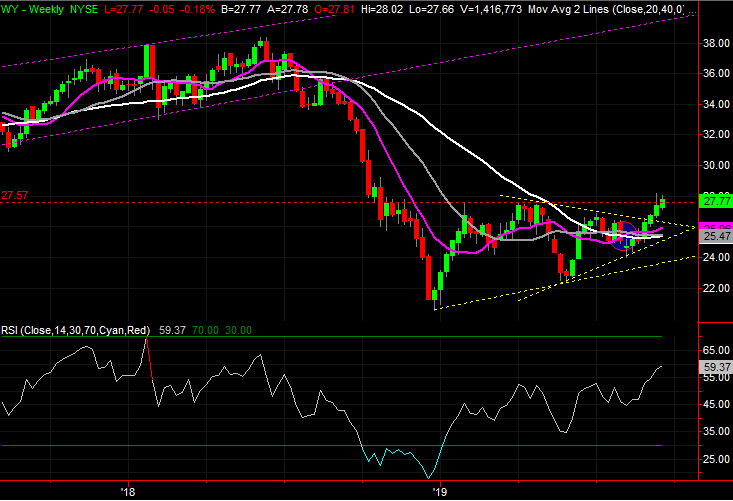The height and width of the screenshot is (501, 733).
Task: Click the RSI value 59.37 in header
Action: coord(172,330)
